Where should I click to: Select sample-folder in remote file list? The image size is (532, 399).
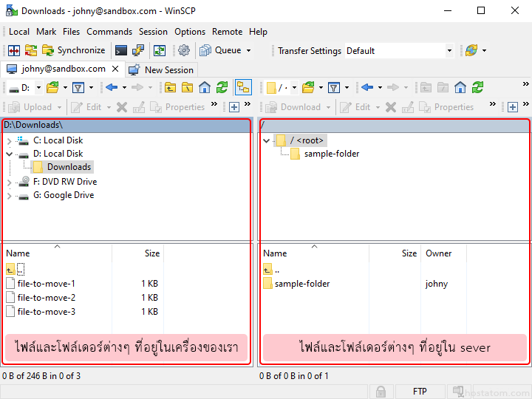301,284
